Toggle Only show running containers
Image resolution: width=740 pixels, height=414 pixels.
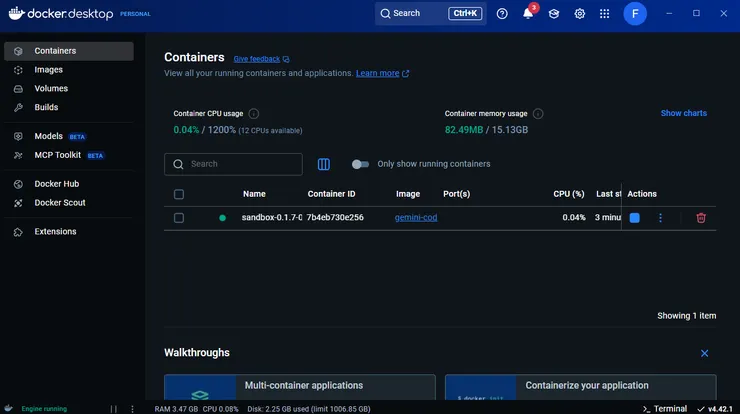click(x=360, y=164)
